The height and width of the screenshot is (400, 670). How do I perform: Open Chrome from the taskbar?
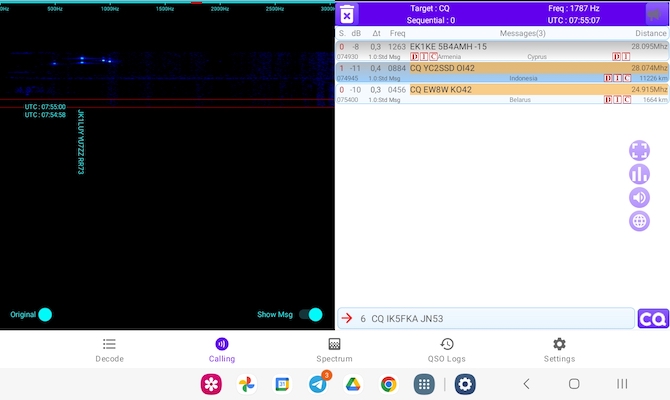coord(388,384)
